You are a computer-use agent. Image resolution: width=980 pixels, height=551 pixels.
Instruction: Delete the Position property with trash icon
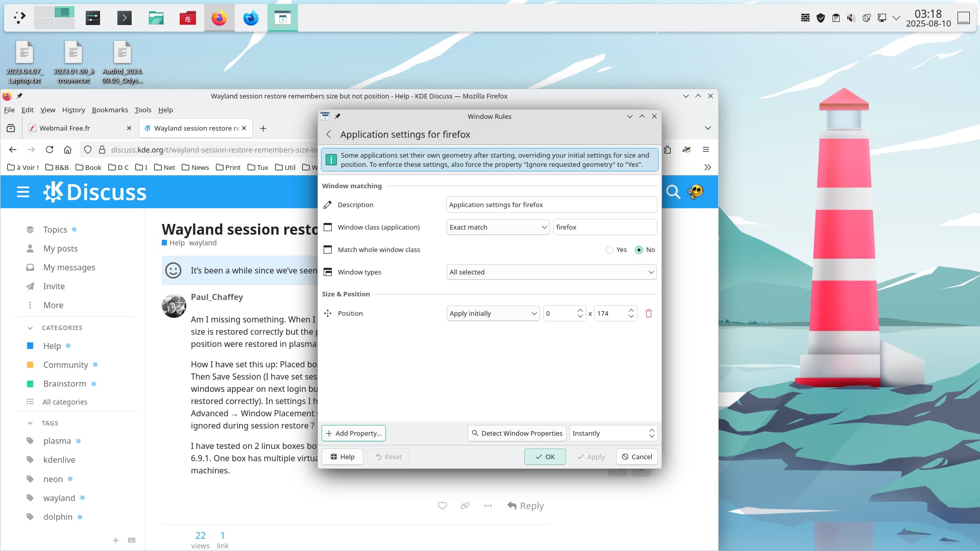pos(649,314)
